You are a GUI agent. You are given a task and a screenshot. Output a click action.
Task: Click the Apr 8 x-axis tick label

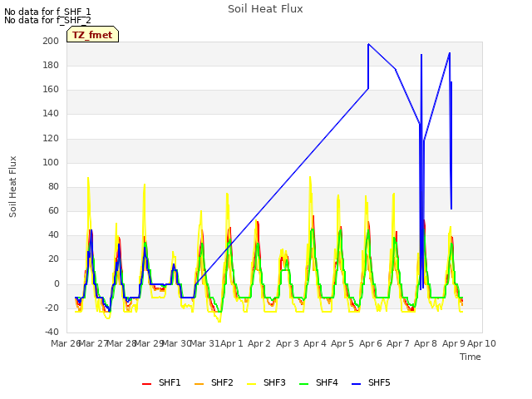426,343
